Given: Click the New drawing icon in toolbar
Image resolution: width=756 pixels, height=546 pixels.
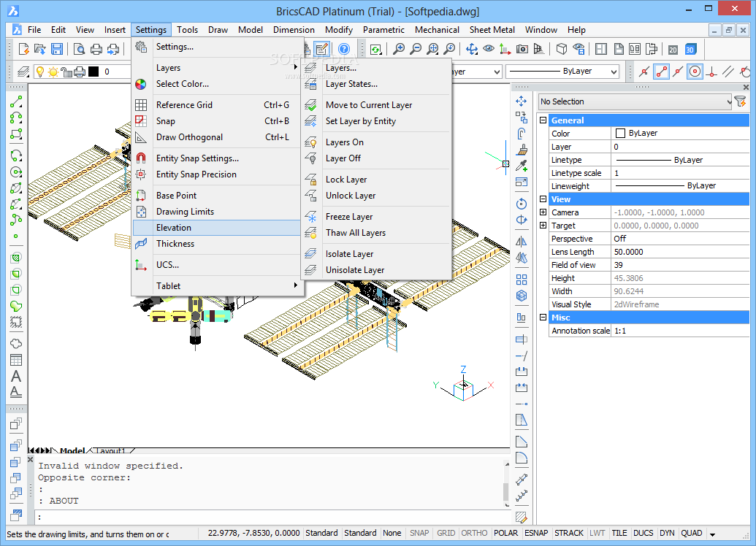Looking at the screenshot, I should click(x=23, y=49).
